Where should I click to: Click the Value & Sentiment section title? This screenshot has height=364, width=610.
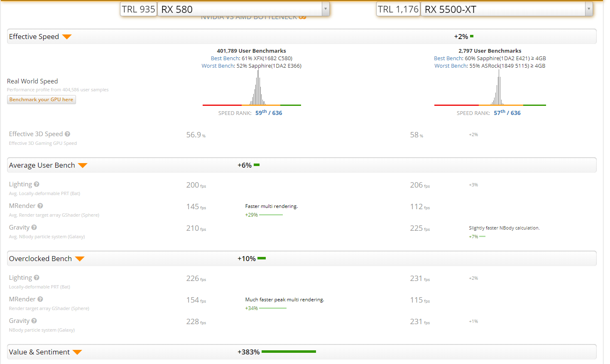pyautogui.click(x=39, y=352)
